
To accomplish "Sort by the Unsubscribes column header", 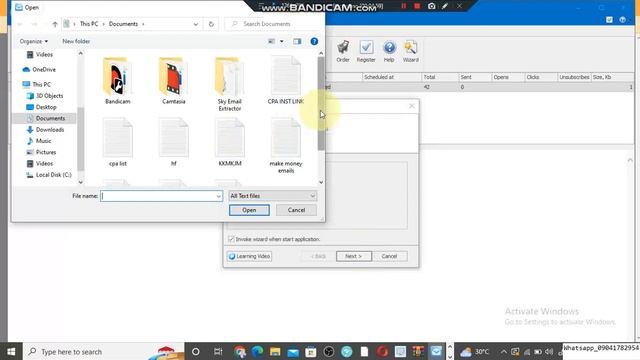I will [574, 77].
